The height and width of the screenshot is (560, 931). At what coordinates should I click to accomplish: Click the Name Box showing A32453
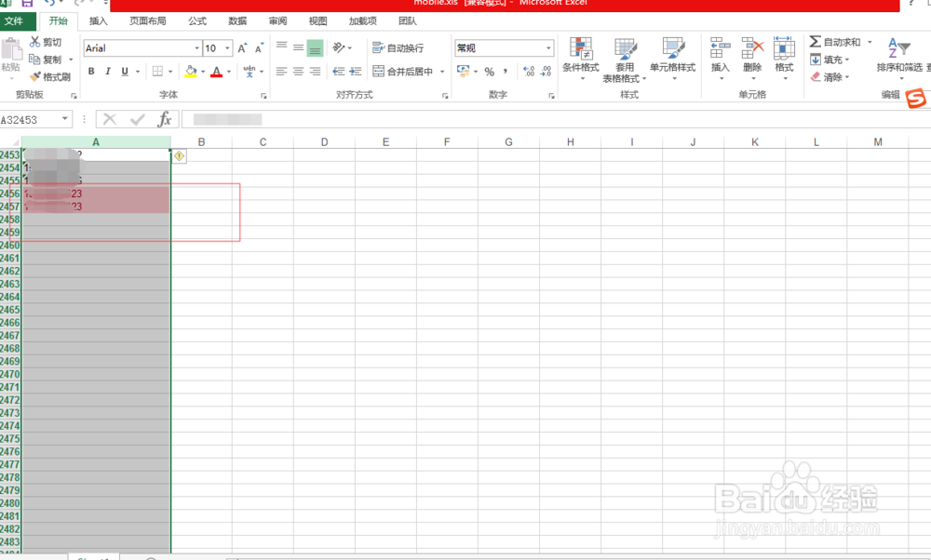(x=29, y=120)
